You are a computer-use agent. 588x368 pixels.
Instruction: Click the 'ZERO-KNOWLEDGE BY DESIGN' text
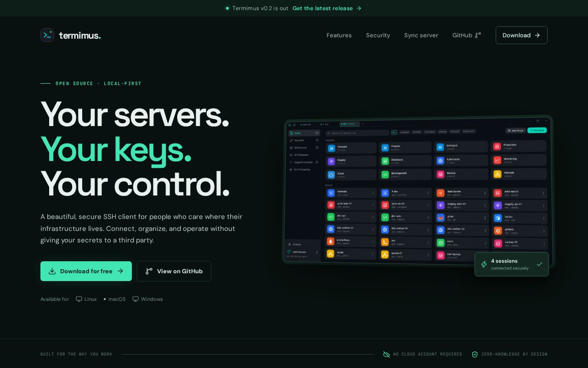pos(514,354)
